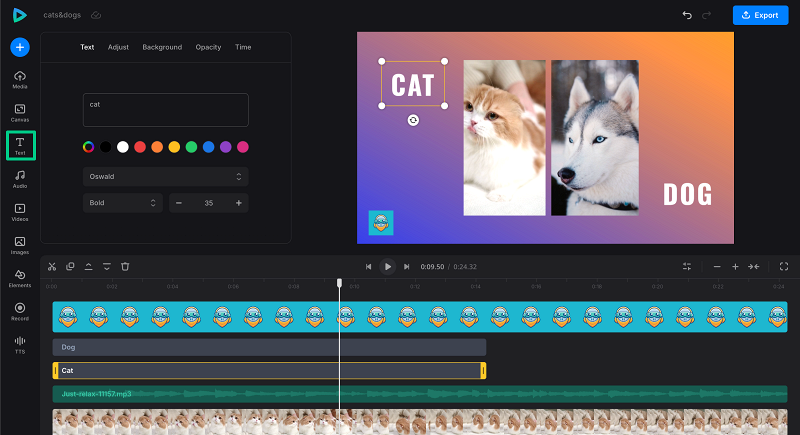The width and height of the screenshot is (800, 435).
Task: Skip to the start of timeline
Action: tap(368, 267)
